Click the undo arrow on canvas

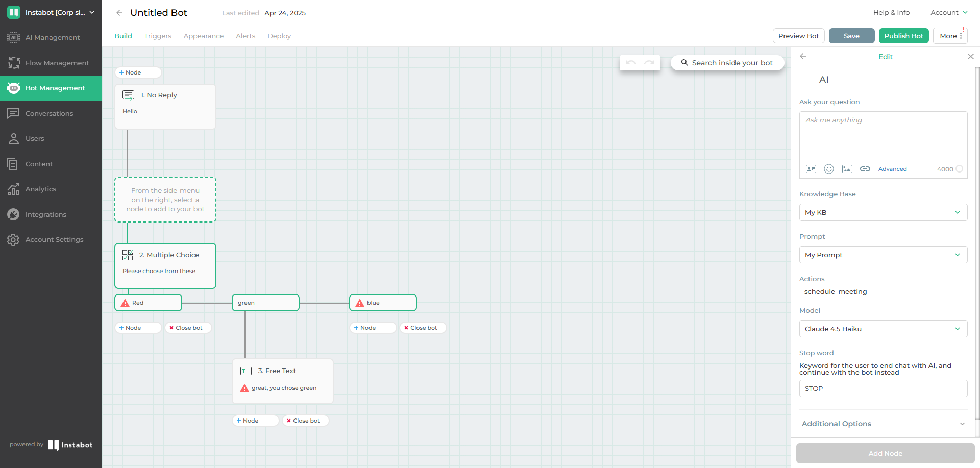(631, 63)
